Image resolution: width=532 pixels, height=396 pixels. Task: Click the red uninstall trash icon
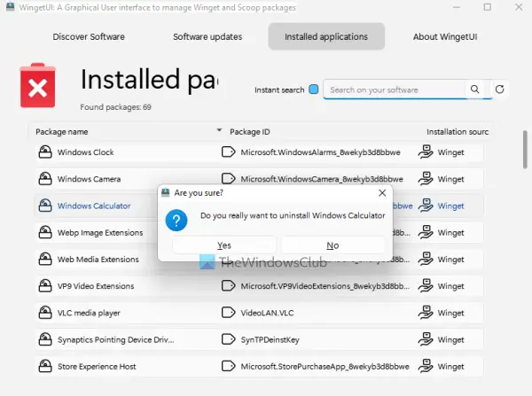click(37, 85)
